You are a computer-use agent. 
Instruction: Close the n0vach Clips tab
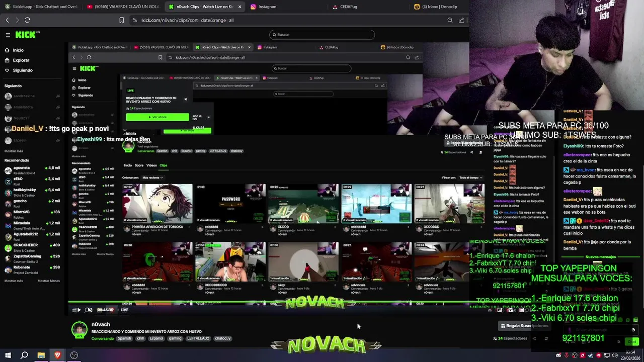239,7
